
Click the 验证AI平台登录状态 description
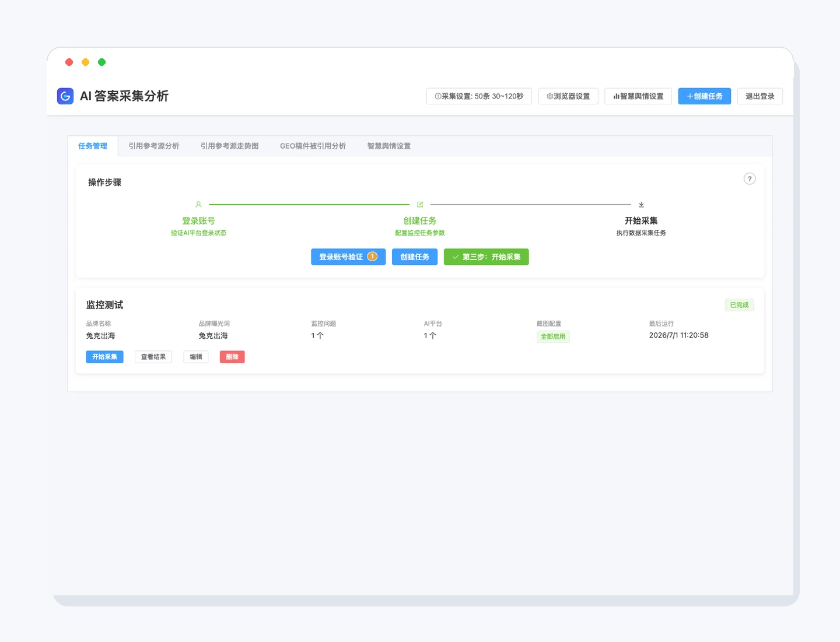pyautogui.click(x=198, y=233)
